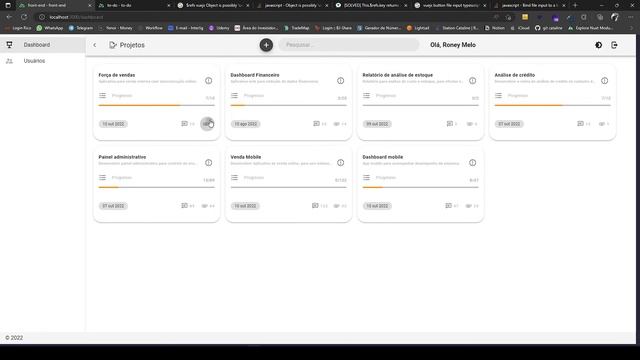Click members icon on Análise de crédito card
This screenshot has width=640, height=360.
click(601, 124)
